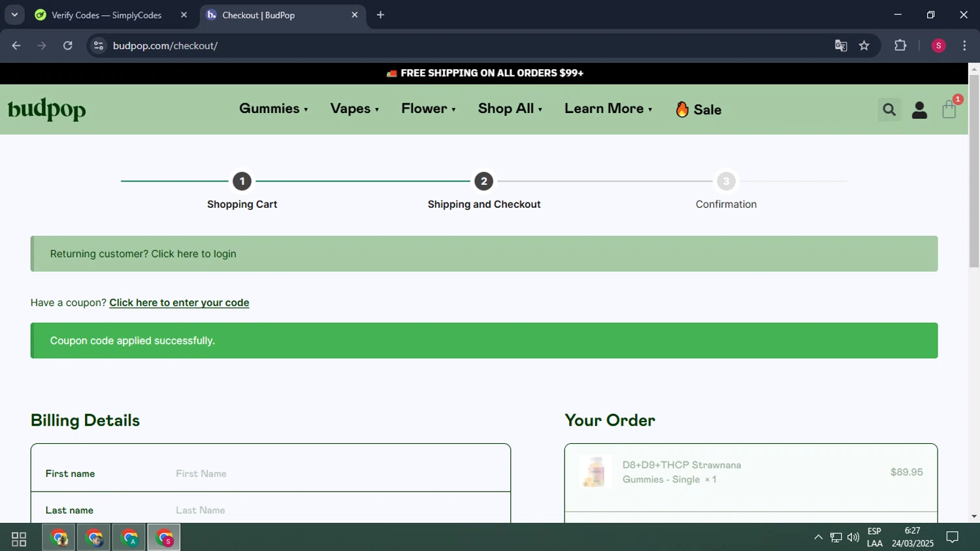Click the translate page icon
980x551 pixels.
click(x=841, y=46)
